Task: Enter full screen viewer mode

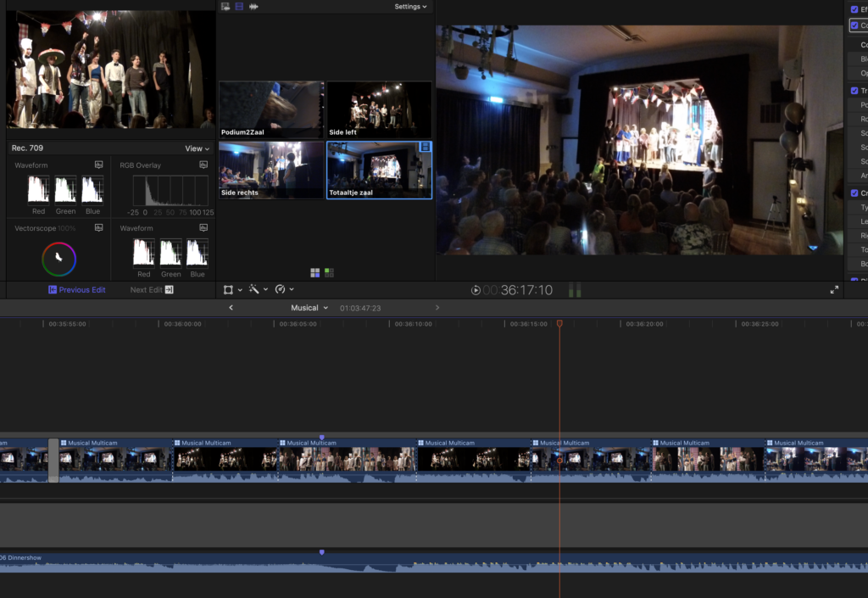Action: (834, 290)
